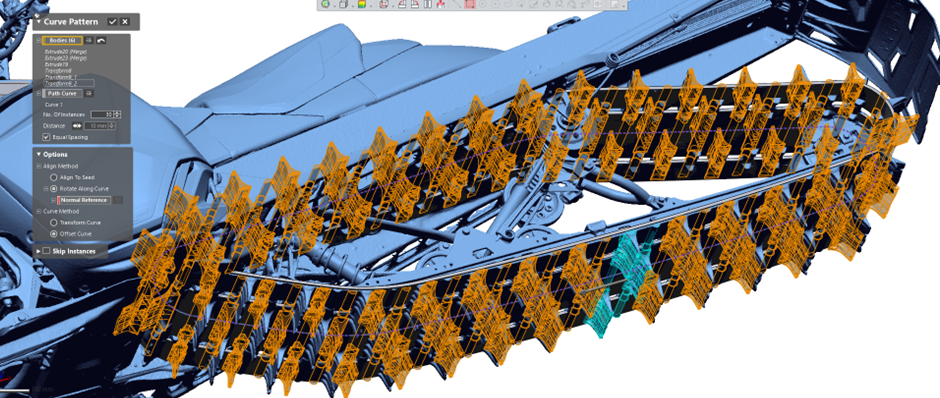The image size is (940, 398).
Task: Collapse the minus expander left of Path Curve
Action: [38, 94]
